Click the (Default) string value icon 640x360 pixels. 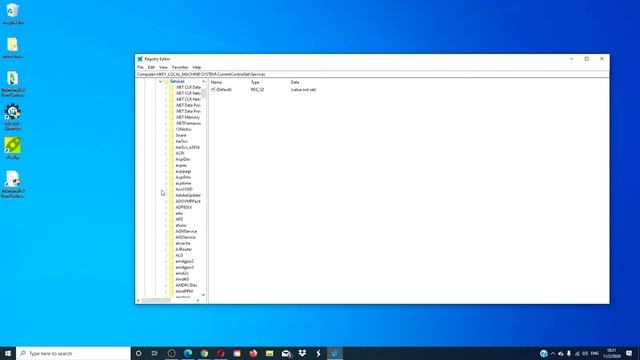tap(213, 89)
